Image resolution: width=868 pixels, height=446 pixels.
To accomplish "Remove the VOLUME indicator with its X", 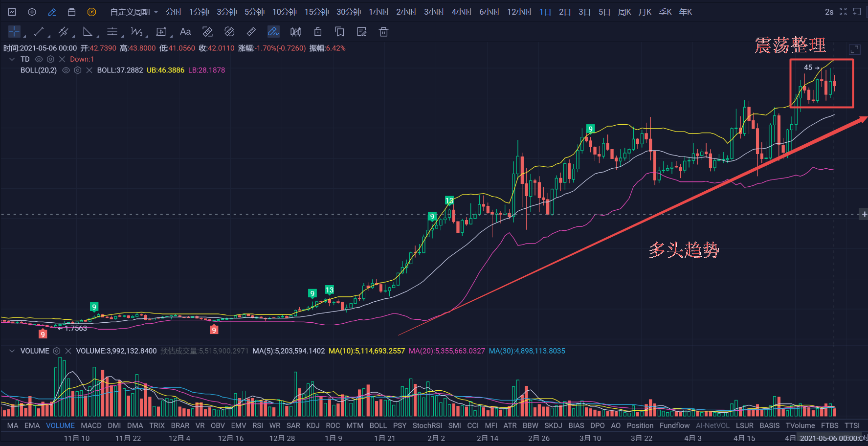I will click(x=68, y=351).
